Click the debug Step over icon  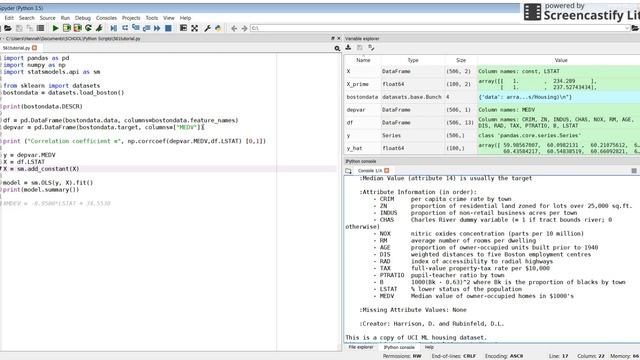(x=125, y=28)
